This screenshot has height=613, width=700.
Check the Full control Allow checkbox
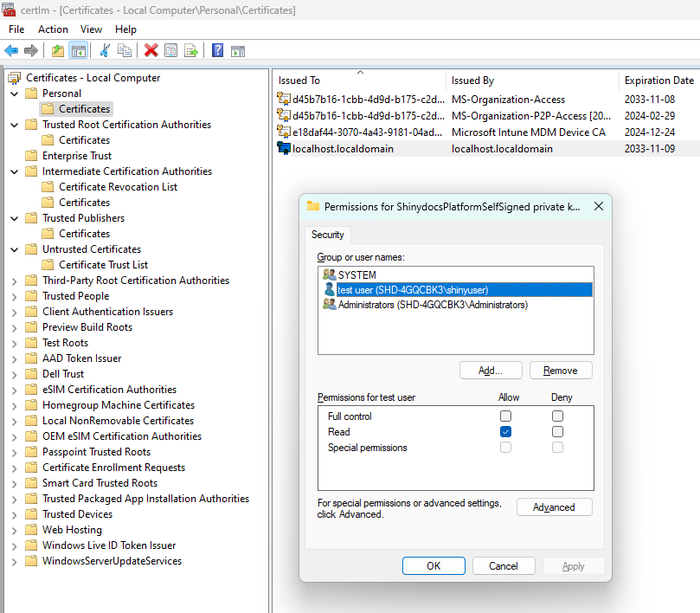505,416
